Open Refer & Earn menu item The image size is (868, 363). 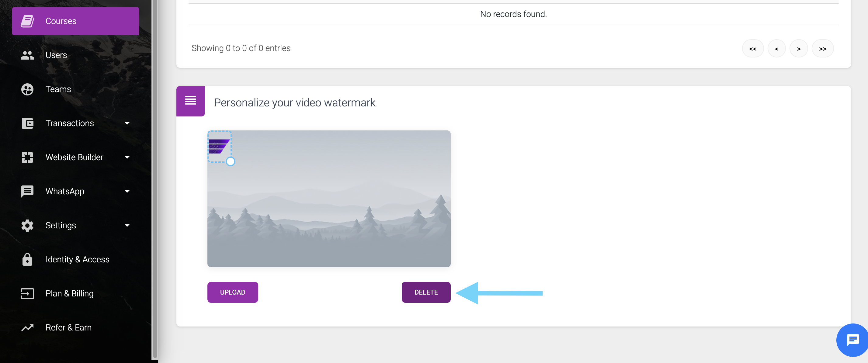coord(75,327)
